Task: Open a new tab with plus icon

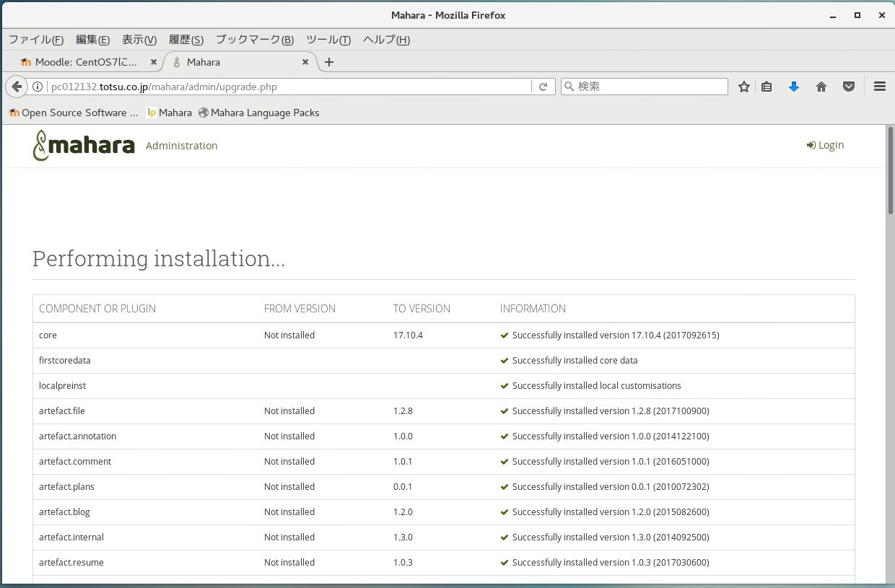Action: [329, 62]
